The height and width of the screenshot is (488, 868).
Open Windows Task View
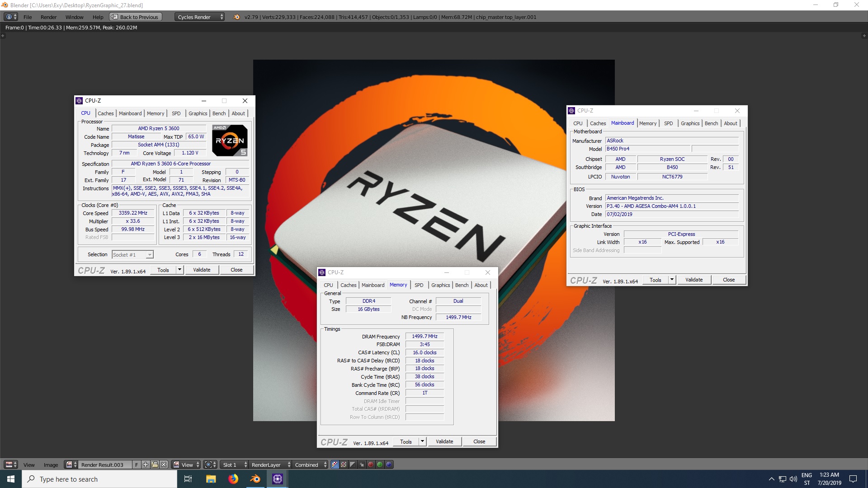pyautogui.click(x=188, y=479)
